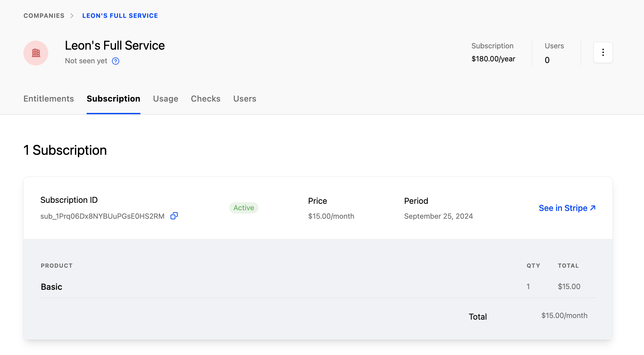Image resolution: width=644 pixels, height=355 pixels.
Task: Open the three-dot options menu
Action: [x=603, y=52]
